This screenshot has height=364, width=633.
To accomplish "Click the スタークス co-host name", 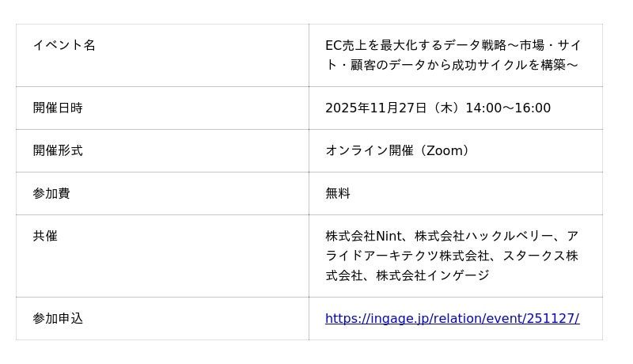I will (534, 256).
